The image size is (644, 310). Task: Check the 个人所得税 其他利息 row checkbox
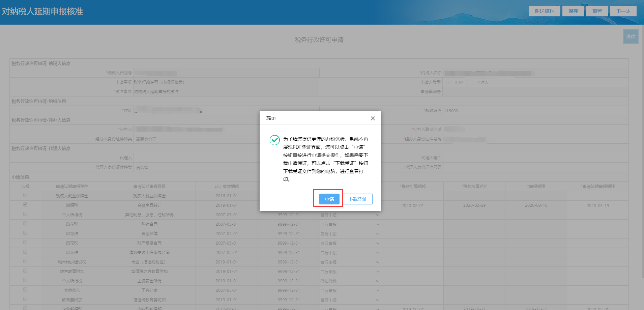point(25,214)
